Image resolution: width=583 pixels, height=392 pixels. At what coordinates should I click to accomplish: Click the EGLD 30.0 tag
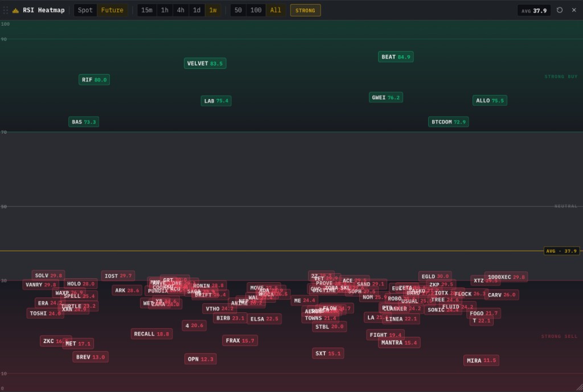tap(435, 276)
